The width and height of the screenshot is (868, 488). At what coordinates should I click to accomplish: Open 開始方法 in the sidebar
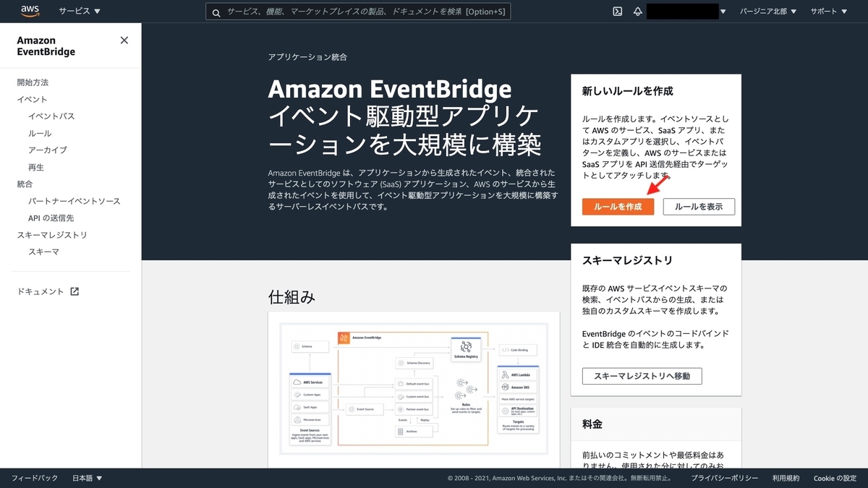pyautogui.click(x=33, y=82)
